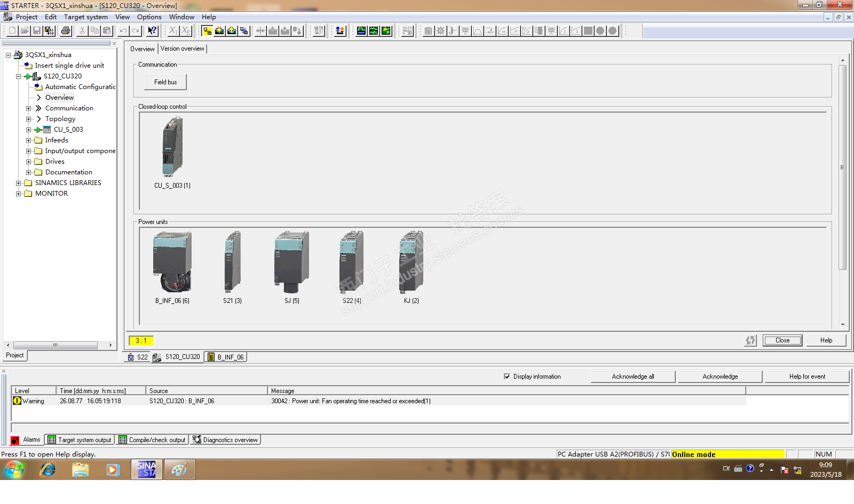The height and width of the screenshot is (504, 854).
Task: Click the Project tab below the tree
Action: [x=15, y=355]
